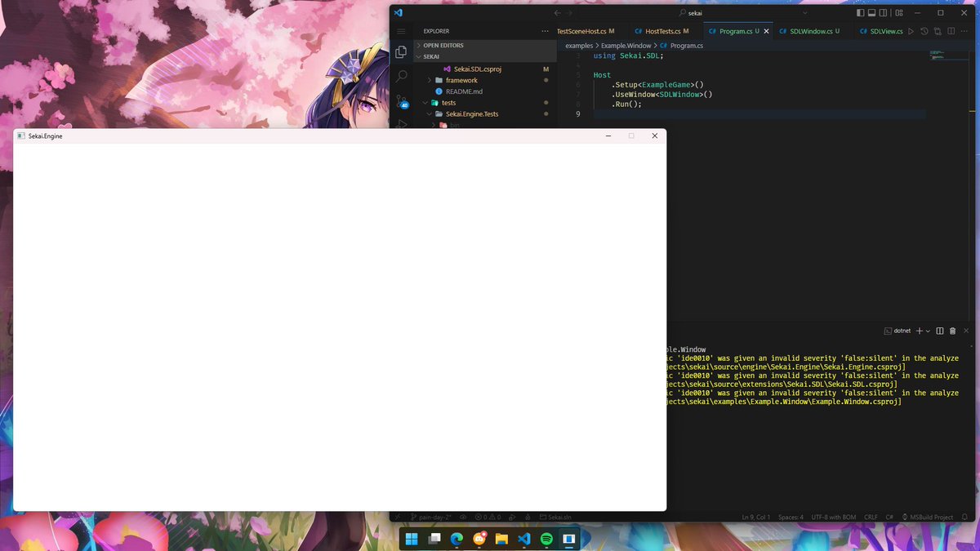Change language mode via 'C#' status item
This screenshot has height=551, width=980.
point(889,518)
